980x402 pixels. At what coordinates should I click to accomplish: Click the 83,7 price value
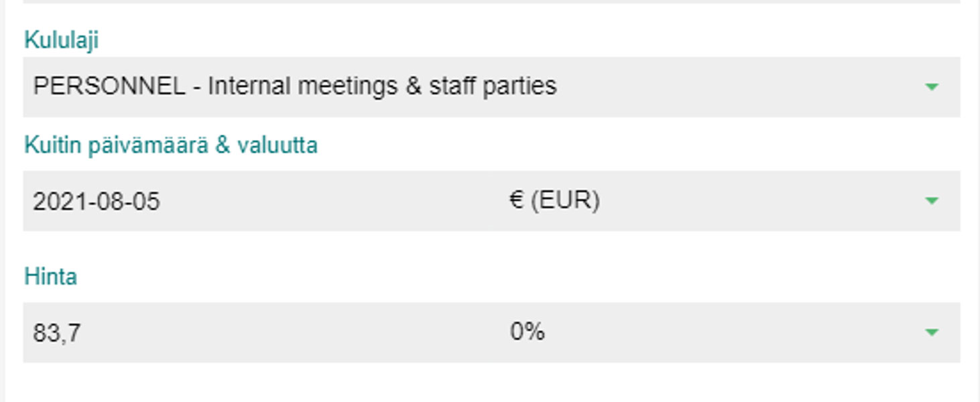point(56,333)
